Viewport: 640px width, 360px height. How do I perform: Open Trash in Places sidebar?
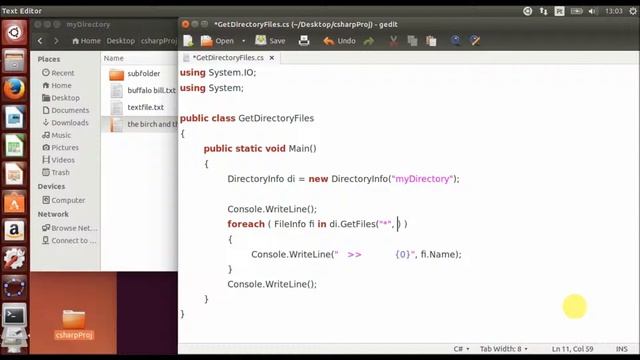(56, 172)
